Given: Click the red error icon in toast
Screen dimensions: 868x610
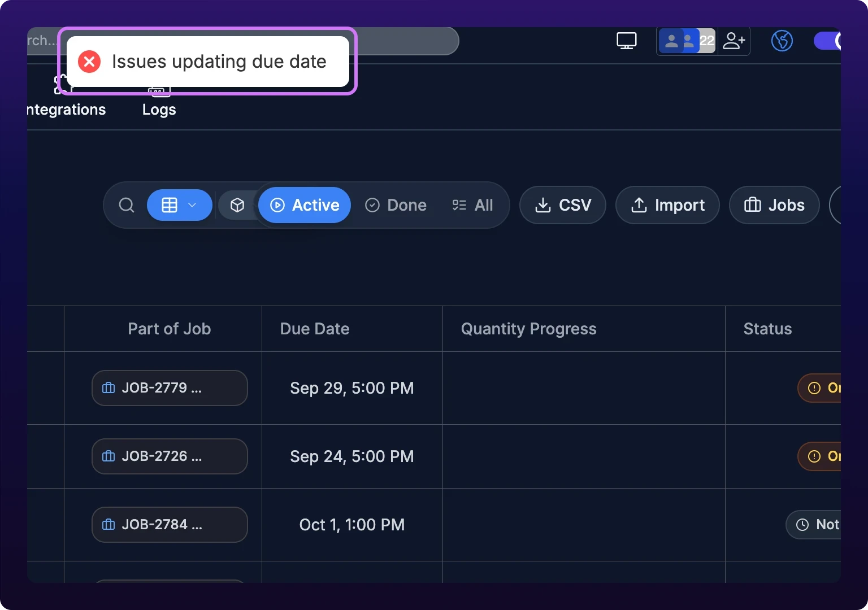Looking at the screenshot, I should click(89, 62).
